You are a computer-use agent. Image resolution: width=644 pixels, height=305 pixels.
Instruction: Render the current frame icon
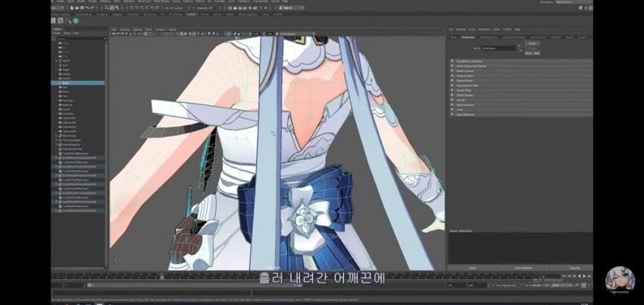235,8
